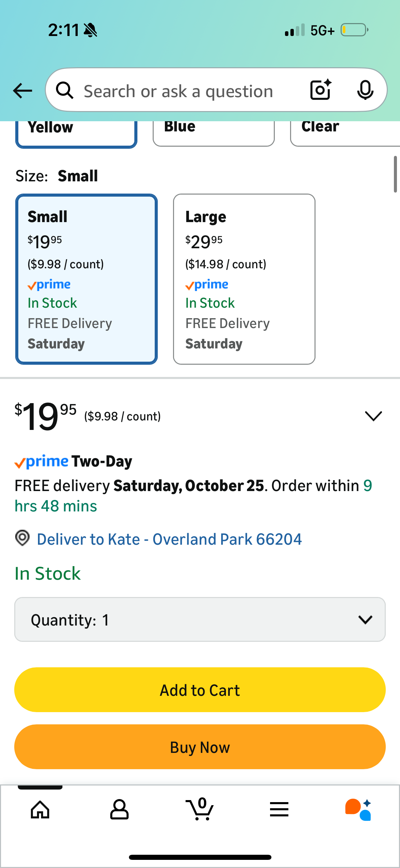The image size is (400, 868).
Task: Choose the Blue color option
Action: coord(213,132)
